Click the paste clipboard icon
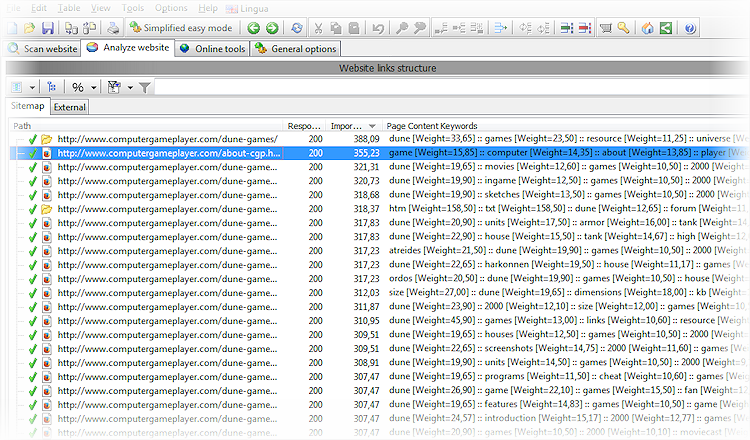This screenshot has width=750, height=440. click(354, 28)
